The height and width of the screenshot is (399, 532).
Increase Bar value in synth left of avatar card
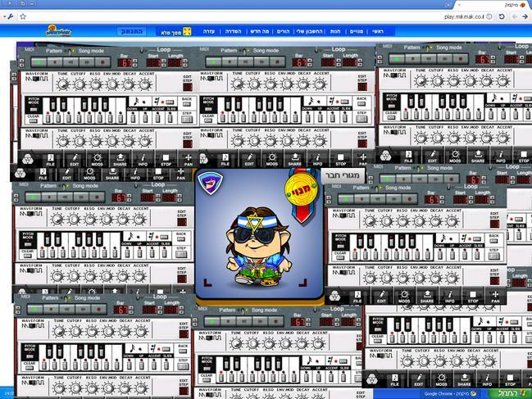click(129, 196)
